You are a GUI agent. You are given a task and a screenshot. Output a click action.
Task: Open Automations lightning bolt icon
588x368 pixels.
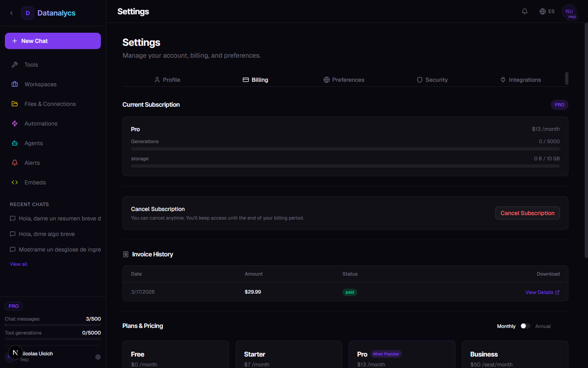pyautogui.click(x=15, y=123)
